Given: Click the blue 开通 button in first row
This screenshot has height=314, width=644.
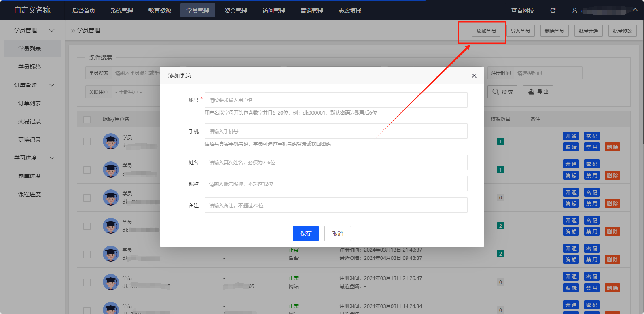Looking at the screenshot, I should (x=571, y=136).
